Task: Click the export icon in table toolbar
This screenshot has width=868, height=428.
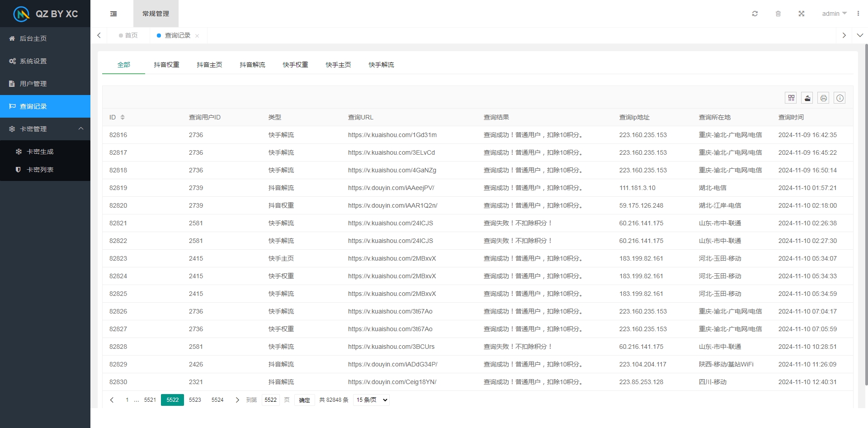Action: tap(807, 98)
